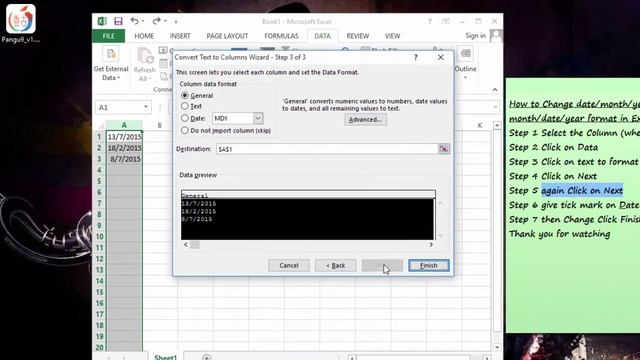640x360 pixels.
Task: Click the preview scroll left arrow
Action: click(186, 244)
